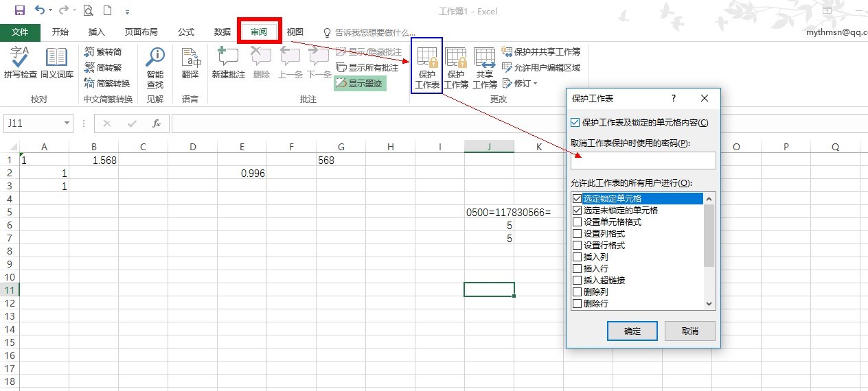This screenshot has width=868, height=391.
Task: Switch to the 插入 tab
Action: click(97, 32)
